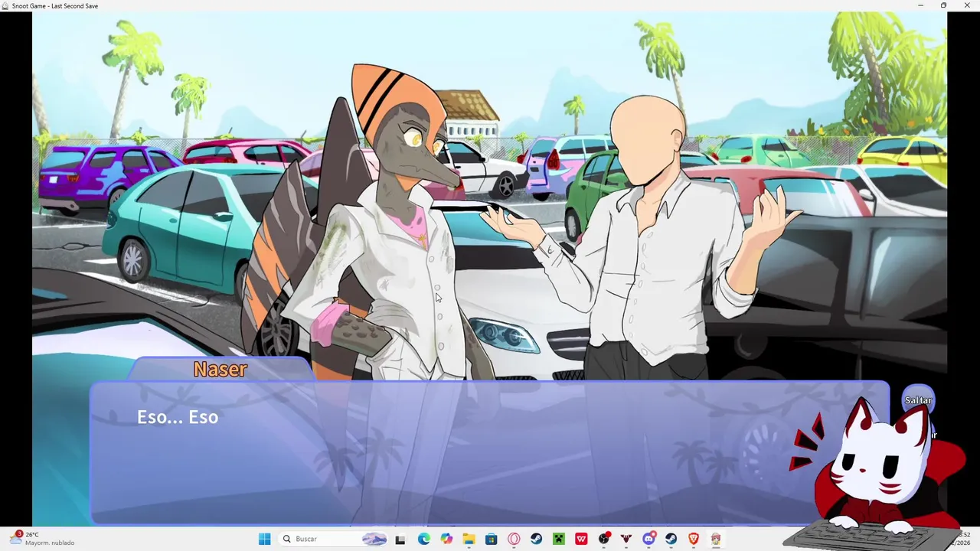Click the Naser speaker name label
The image size is (980, 551).
click(x=220, y=369)
